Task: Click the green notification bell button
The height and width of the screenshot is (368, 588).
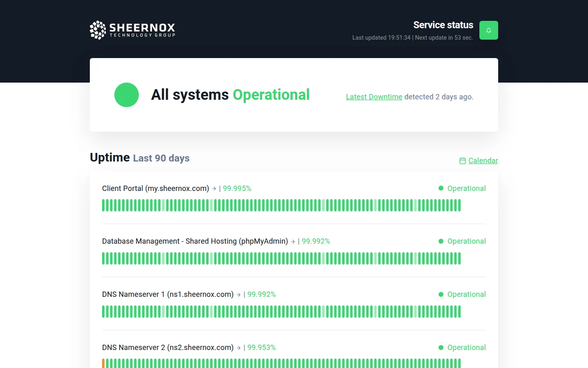Action: coord(488,30)
